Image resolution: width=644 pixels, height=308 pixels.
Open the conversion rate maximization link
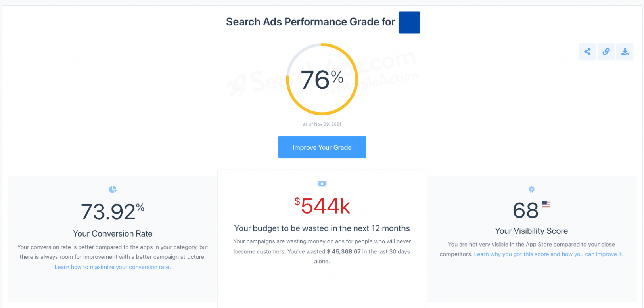112,267
